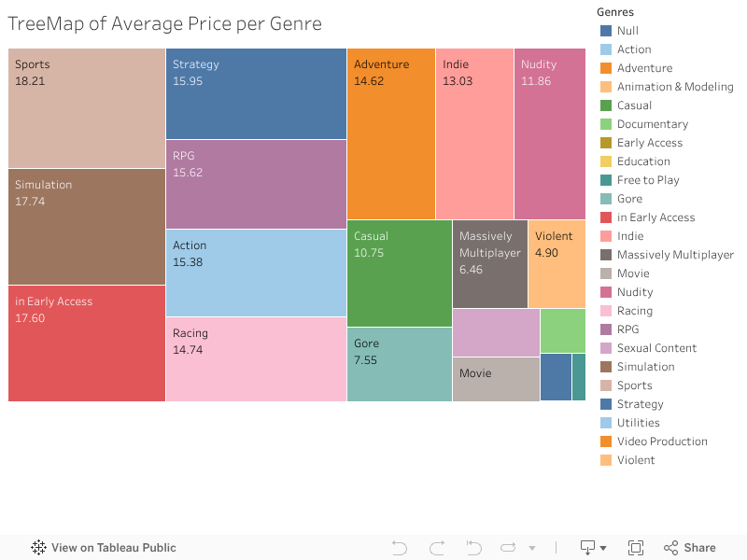Select the Sports treemap tile

pos(87,108)
